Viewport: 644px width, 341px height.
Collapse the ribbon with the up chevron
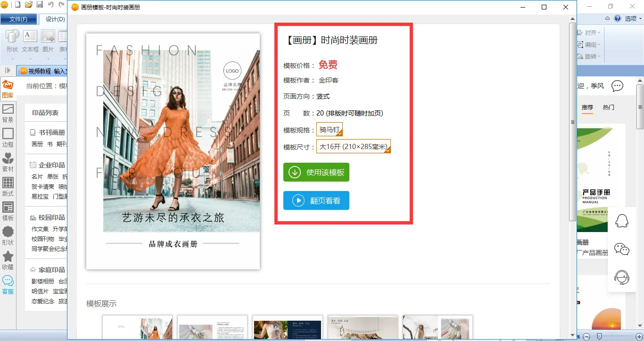pos(608,19)
